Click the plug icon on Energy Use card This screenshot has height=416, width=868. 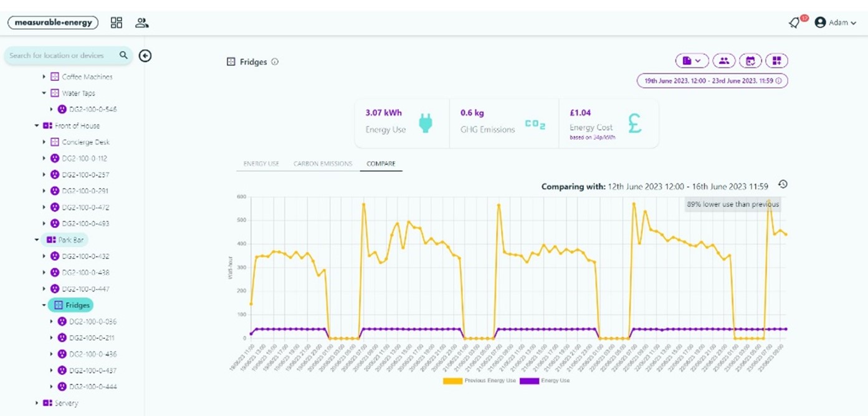(x=426, y=123)
